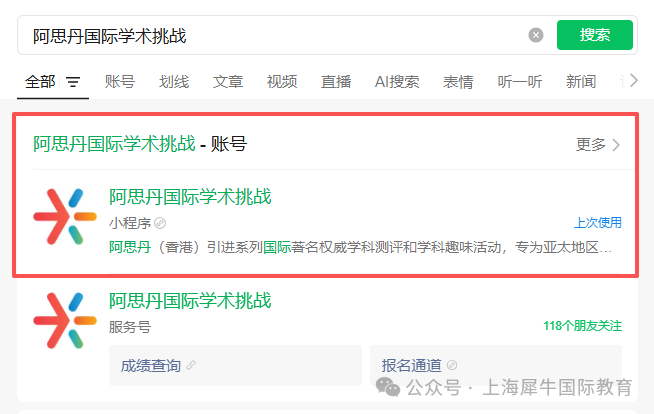The height and width of the screenshot is (414, 654).
Task: Open the AI搜索 tab
Action: [397, 82]
